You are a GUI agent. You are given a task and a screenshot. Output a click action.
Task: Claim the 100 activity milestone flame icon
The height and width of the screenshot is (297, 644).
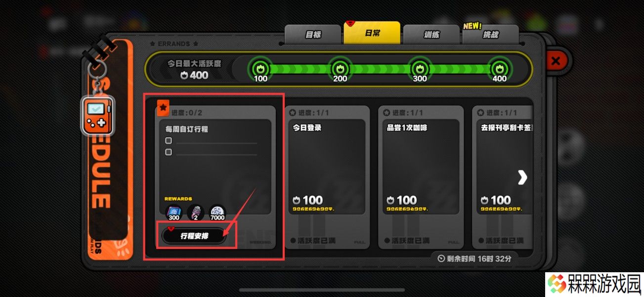pos(260,69)
